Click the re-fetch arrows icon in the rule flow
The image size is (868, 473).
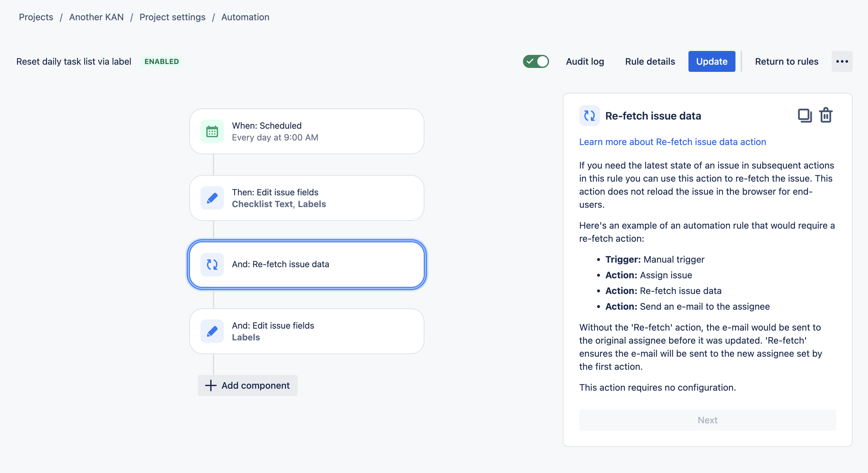tap(212, 264)
